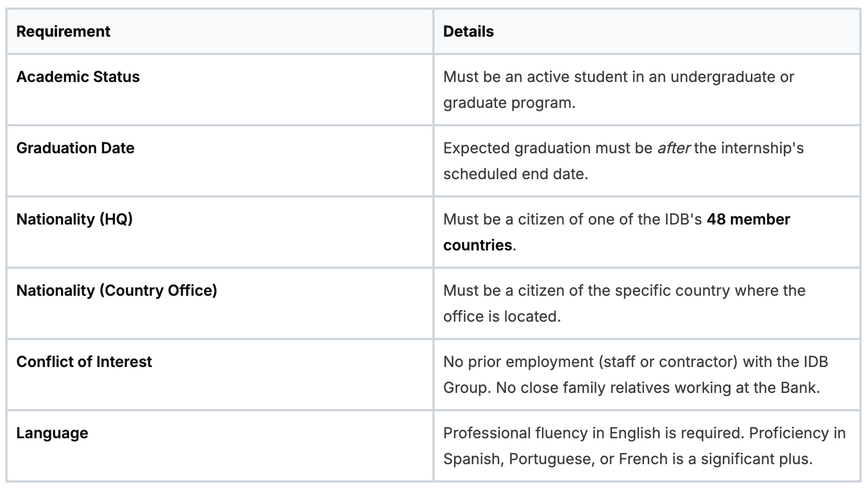
Task: Select the Academic Status row label
Action: (78, 77)
